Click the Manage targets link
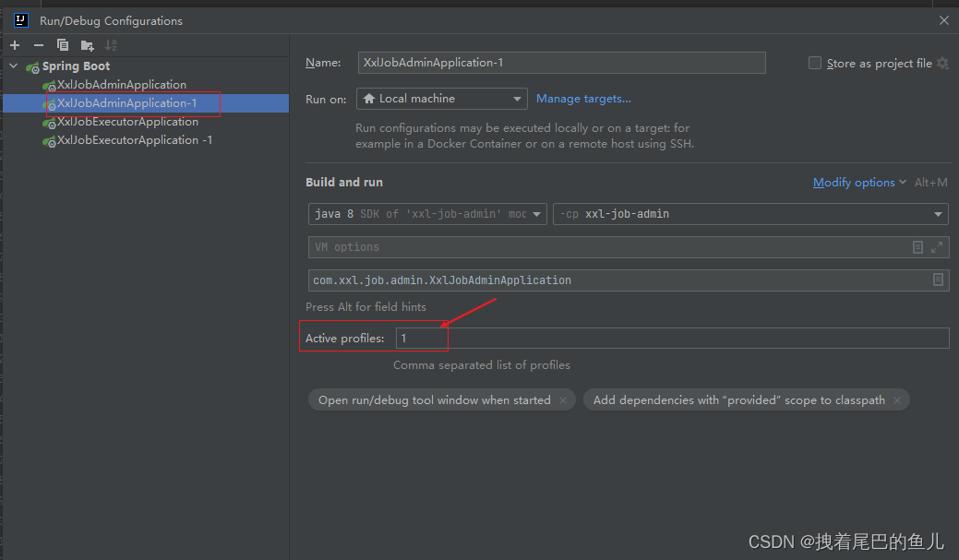Image resolution: width=959 pixels, height=560 pixels. 583,99
